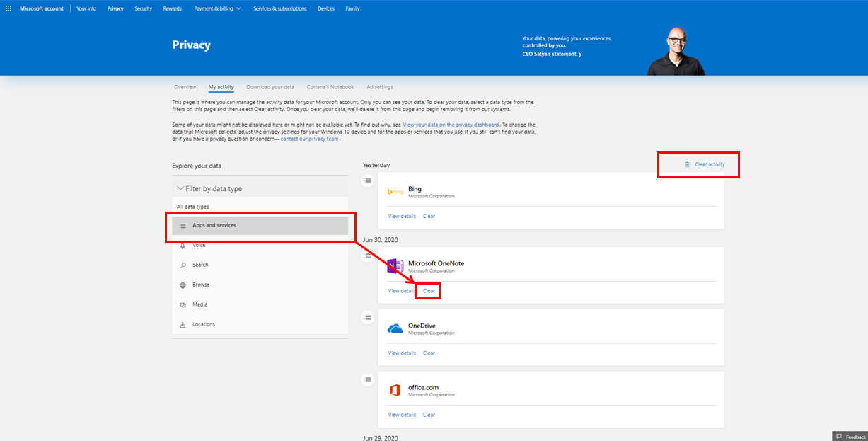868x441 pixels.
Task: View details for the OneDrive entry
Action: click(402, 353)
